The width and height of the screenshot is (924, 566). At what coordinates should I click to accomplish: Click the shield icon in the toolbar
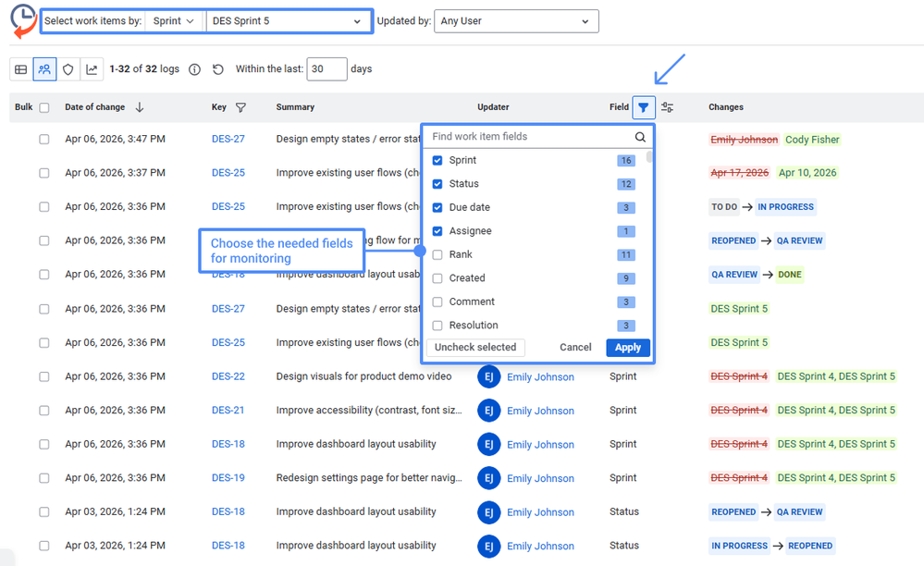click(68, 68)
